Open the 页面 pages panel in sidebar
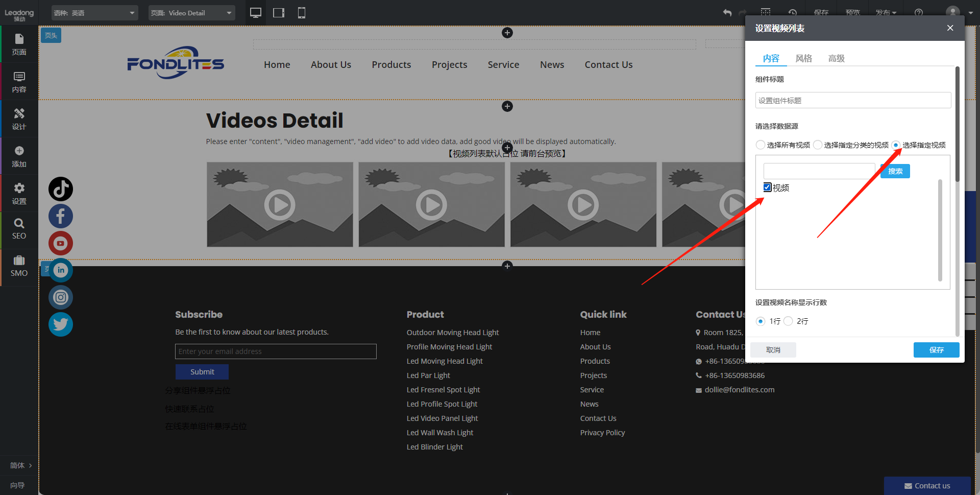The width and height of the screenshot is (980, 495). [19, 44]
